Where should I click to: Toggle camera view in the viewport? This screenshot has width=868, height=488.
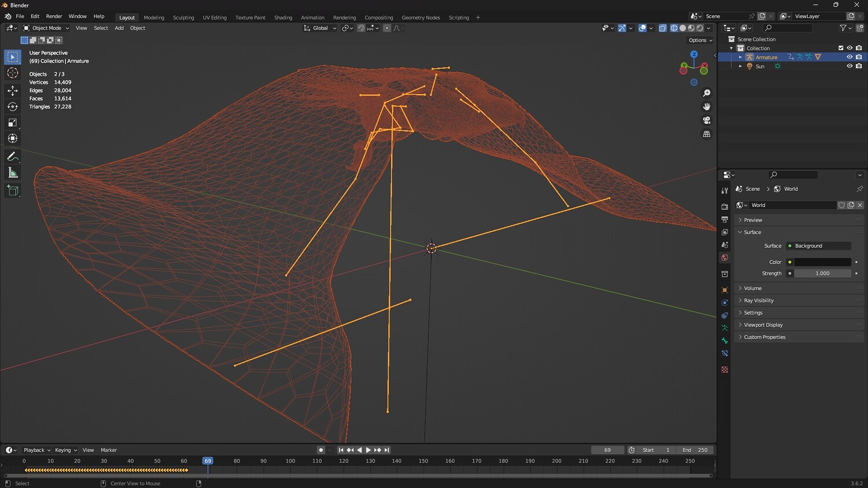click(707, 120)
